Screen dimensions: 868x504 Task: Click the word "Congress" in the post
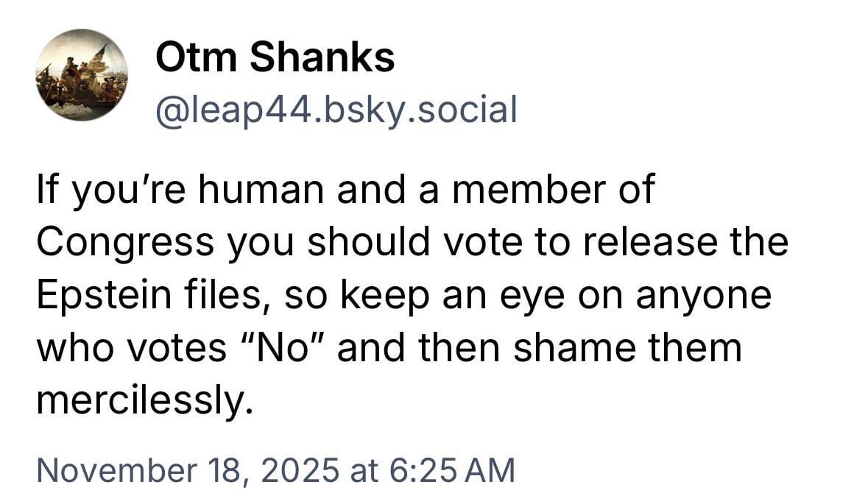(127, 244)
